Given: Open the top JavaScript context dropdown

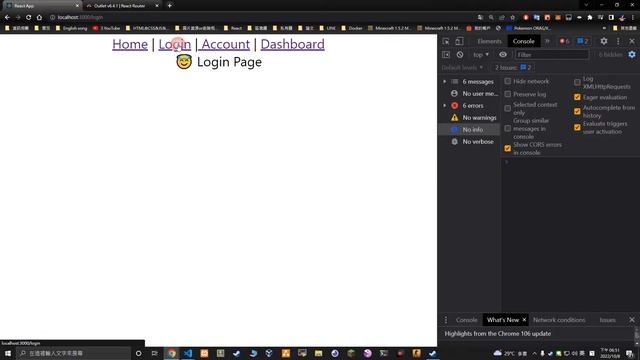Looking at the screenshot, I should click(481, 54).
